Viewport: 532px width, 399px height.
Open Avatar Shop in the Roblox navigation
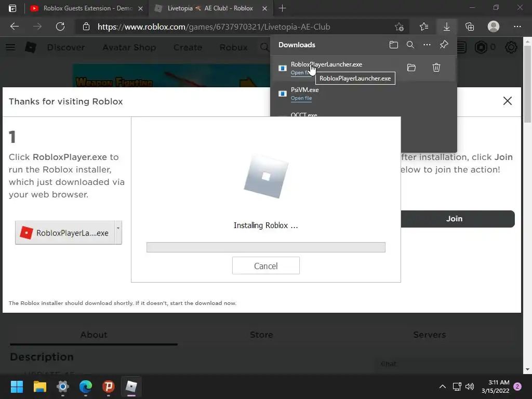coord(129,47)
